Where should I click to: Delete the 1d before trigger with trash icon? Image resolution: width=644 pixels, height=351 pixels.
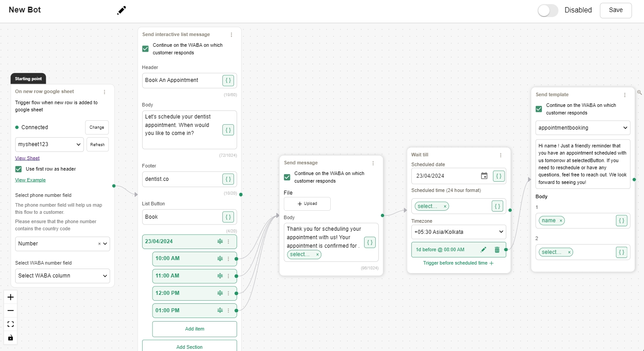[x=497, y=250]
